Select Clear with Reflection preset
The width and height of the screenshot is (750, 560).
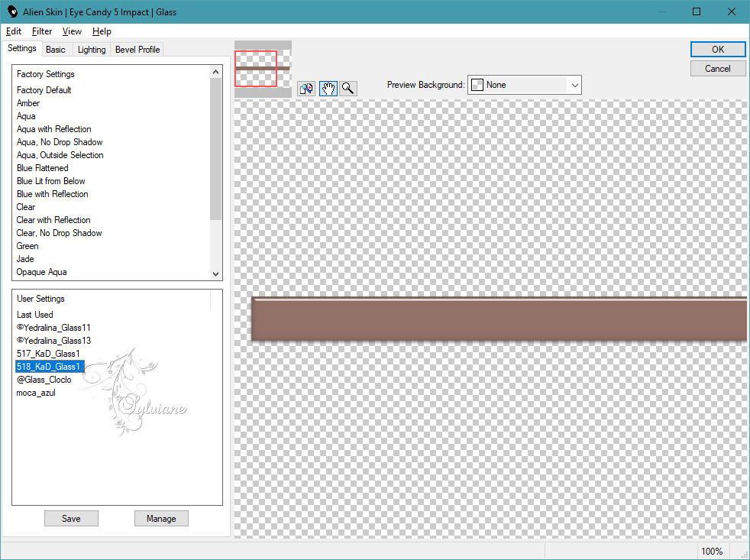(53, 220)
